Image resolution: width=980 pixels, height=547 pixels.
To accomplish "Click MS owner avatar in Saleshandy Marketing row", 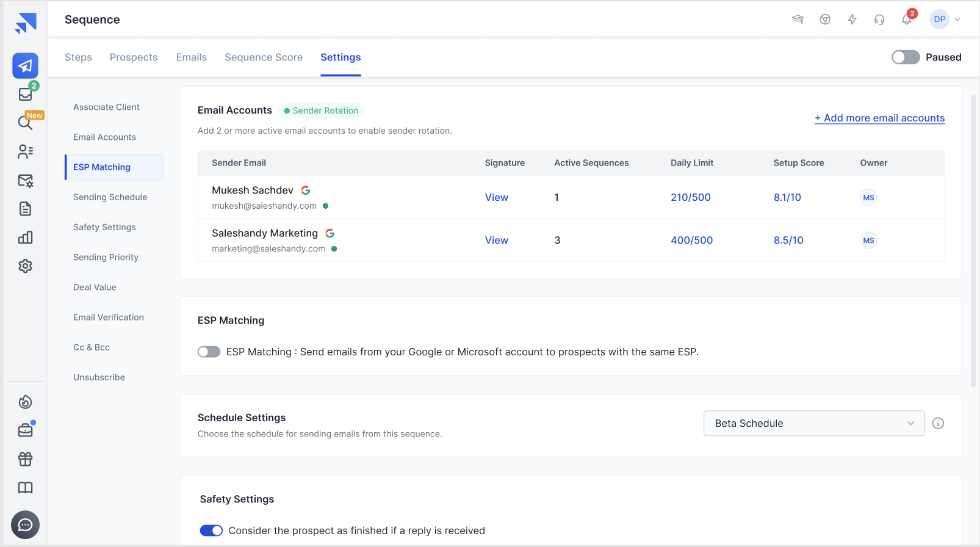I will pos(869,241).
